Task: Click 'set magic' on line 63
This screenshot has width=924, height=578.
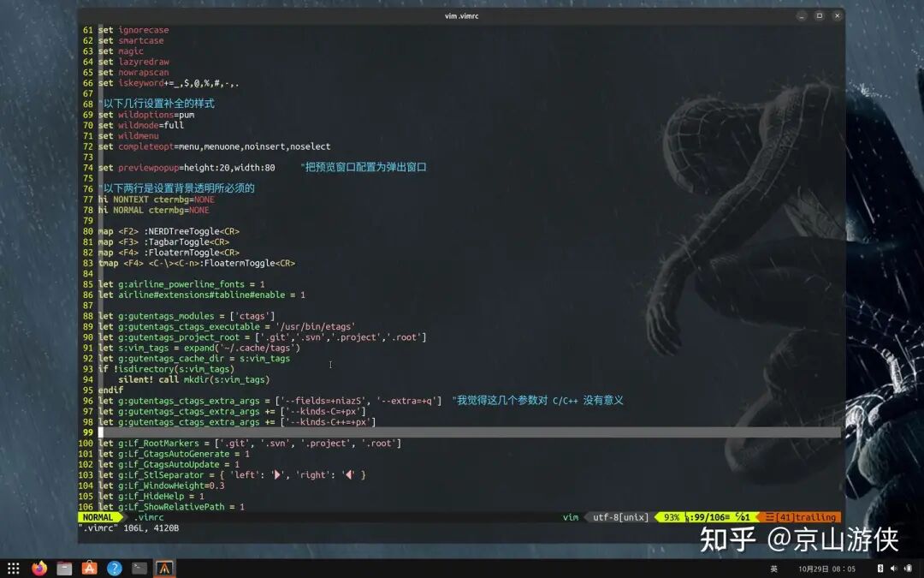Action: (x=121, y=51)
